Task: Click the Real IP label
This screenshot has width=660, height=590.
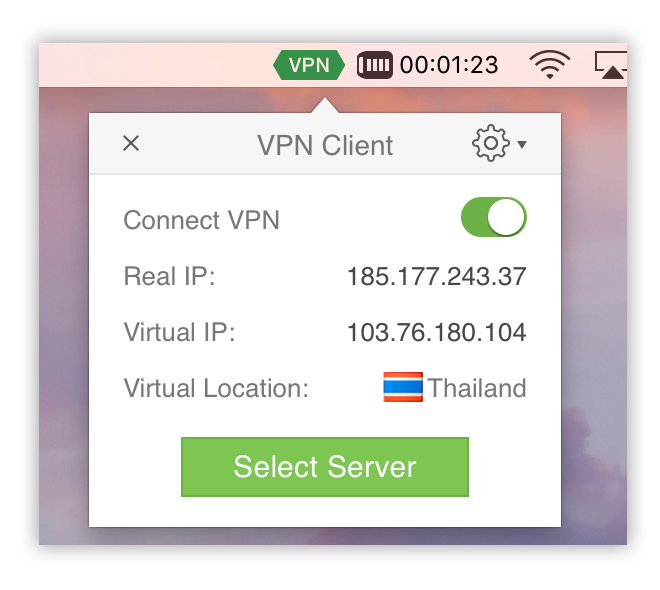Action: 170,276
